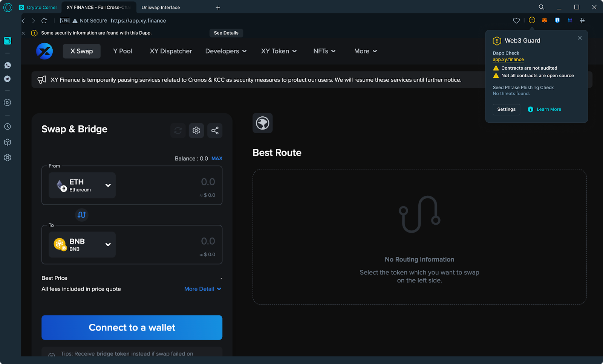Open the Player icon in the sidebar
The width and height of the screenshot is (603, 364).
pos(8,102)
